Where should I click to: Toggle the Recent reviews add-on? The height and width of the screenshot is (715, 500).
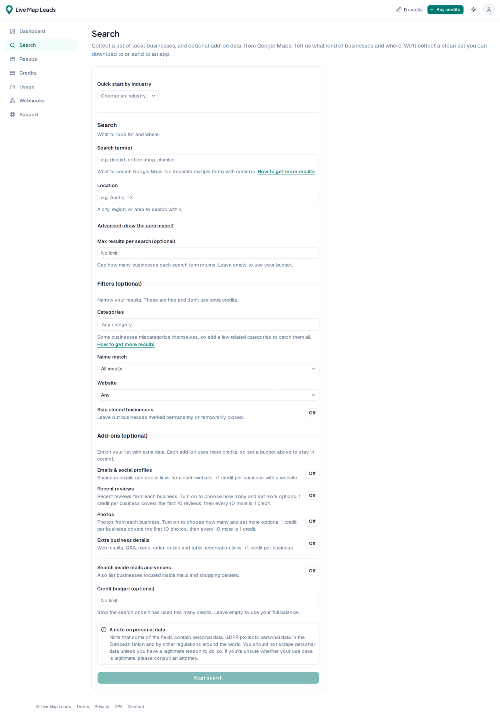(312, 496)
